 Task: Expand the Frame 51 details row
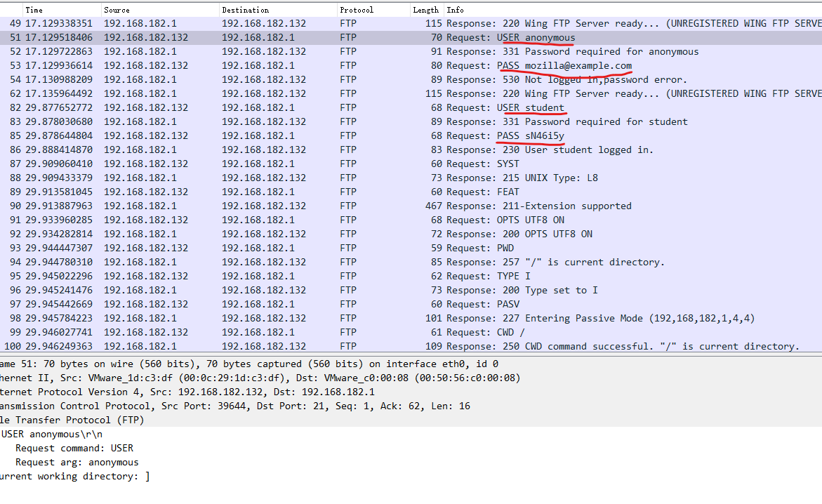click(x=411, y=364)
